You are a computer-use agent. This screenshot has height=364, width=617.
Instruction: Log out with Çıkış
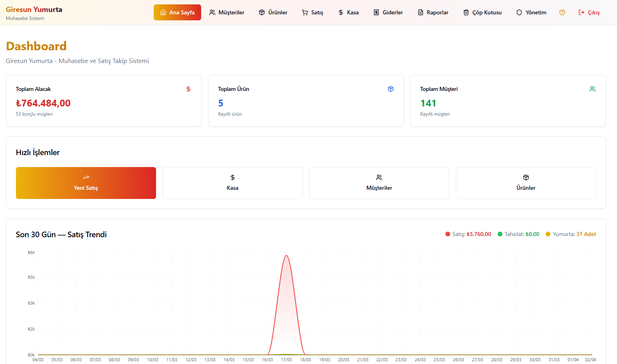[x=589, y=12]
